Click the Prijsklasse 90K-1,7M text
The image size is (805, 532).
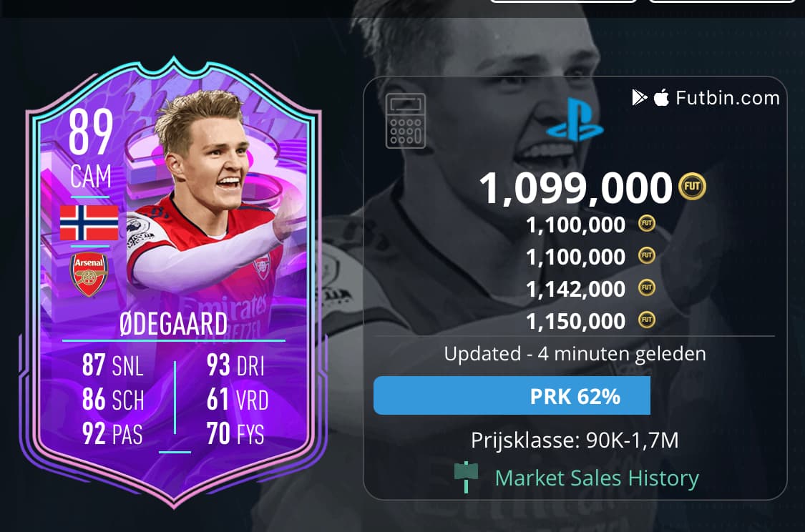[575, 440]
